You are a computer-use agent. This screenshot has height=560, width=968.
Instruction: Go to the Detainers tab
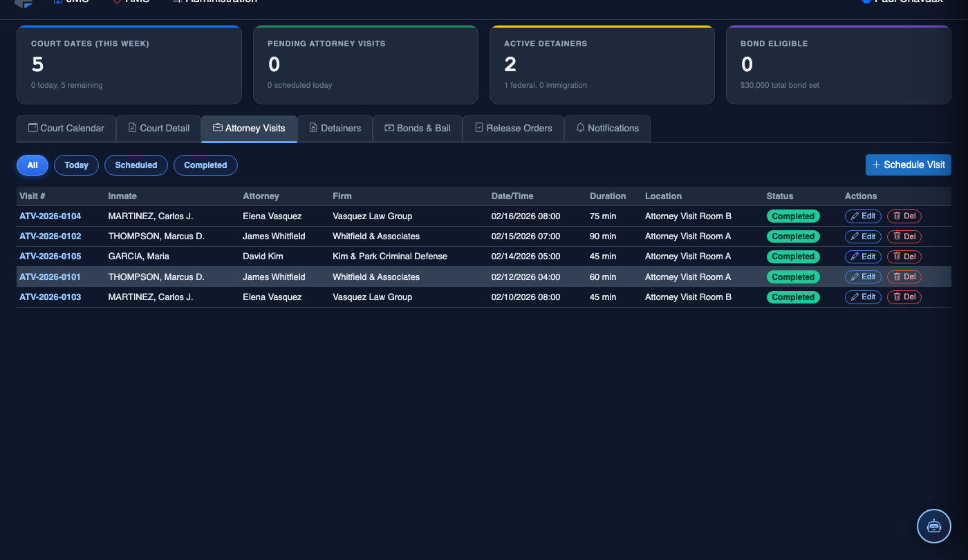click(x=335, y=129)
